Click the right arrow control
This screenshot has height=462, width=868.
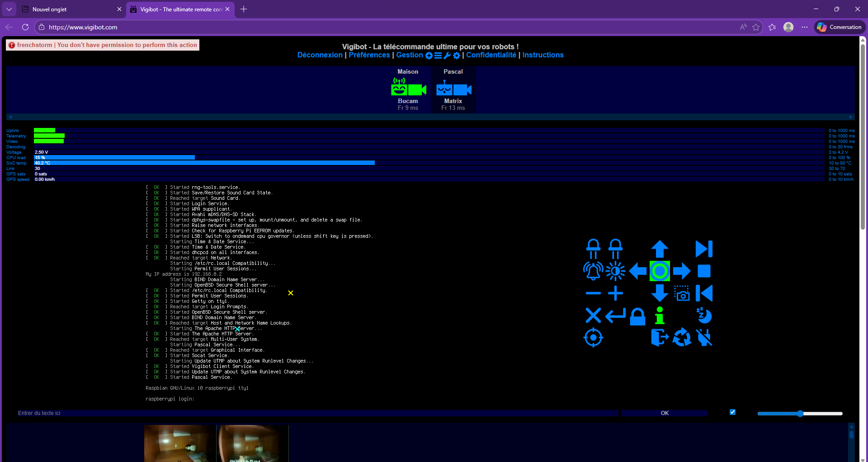pyautogui.click(x=682, y=271)
